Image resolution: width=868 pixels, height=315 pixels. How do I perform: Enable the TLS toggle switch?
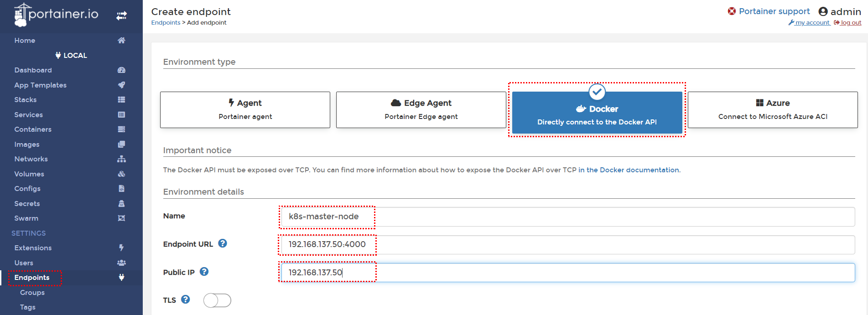click(217, 300)
